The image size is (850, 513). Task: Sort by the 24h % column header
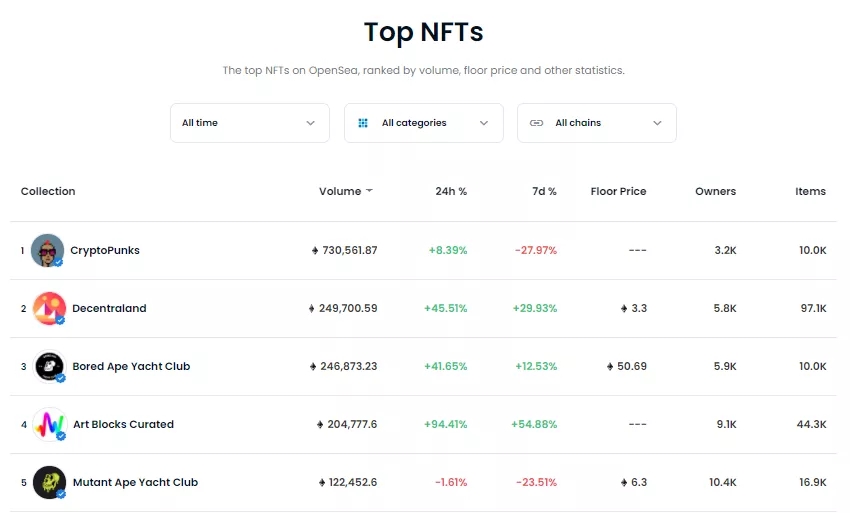pos(451,191)
